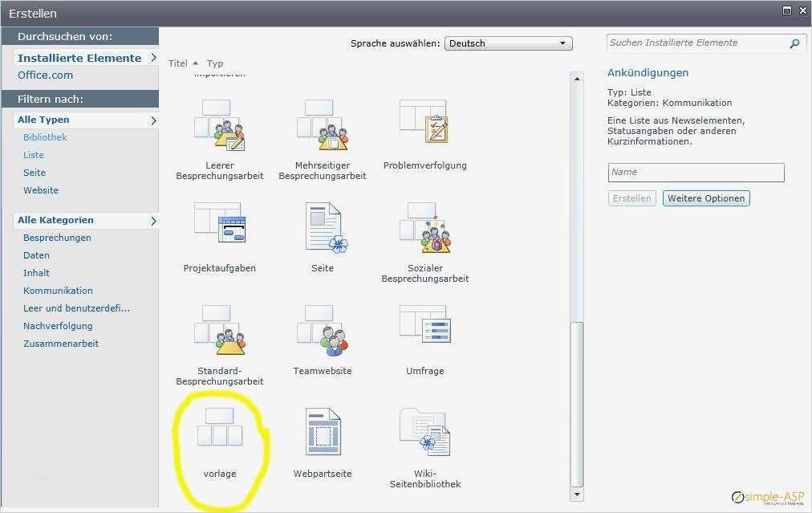Select the highlighted vorlage template
This screenshot has height=513, width=812.
pos(219,433)
